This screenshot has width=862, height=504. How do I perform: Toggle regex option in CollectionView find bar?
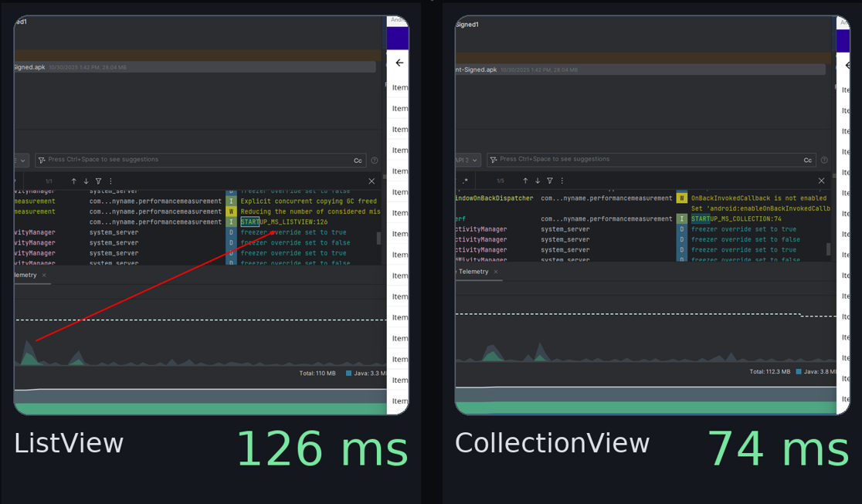pyautogui.click(x=465, y=181)
